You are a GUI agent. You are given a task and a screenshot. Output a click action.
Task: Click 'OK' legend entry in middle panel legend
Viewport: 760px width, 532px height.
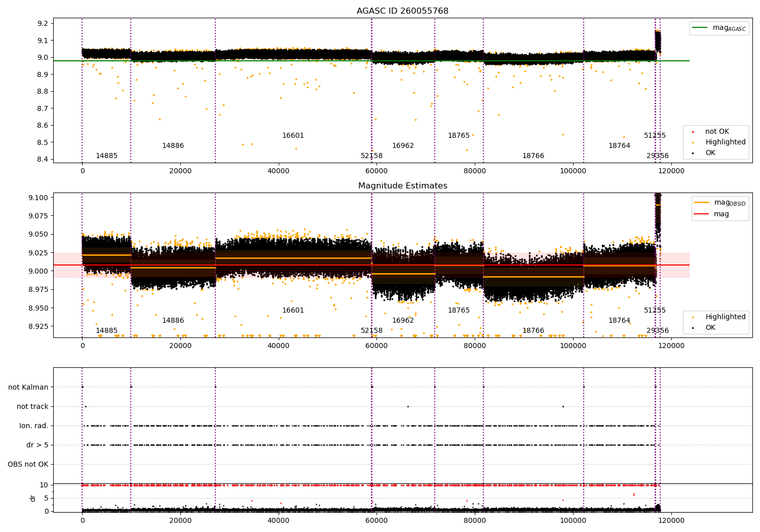[710, 327]
